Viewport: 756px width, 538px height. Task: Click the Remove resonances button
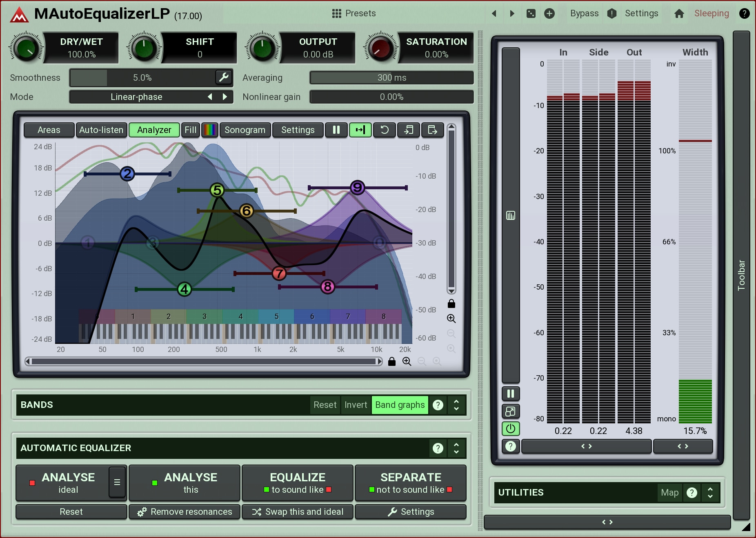(x=185, y=511)
